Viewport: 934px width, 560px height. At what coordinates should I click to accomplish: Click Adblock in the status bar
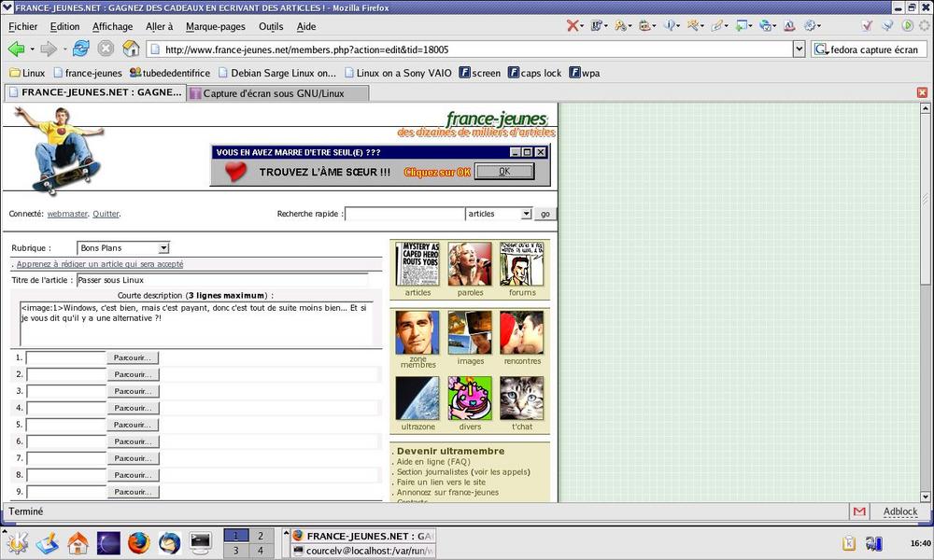pyautogui.click(x=900, y=511)
